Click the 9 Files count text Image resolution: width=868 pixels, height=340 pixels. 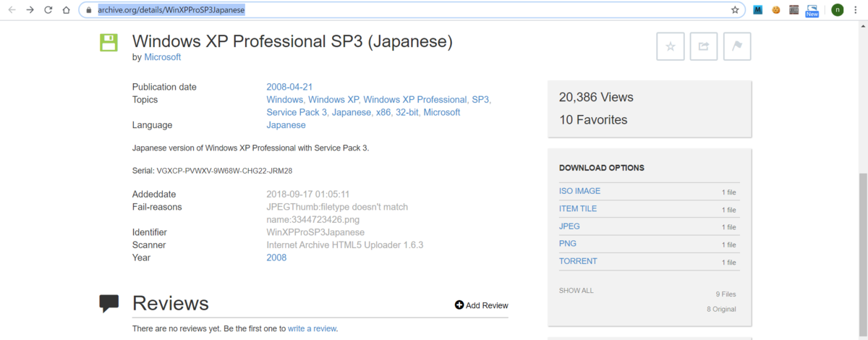click(x=726, y=294)
